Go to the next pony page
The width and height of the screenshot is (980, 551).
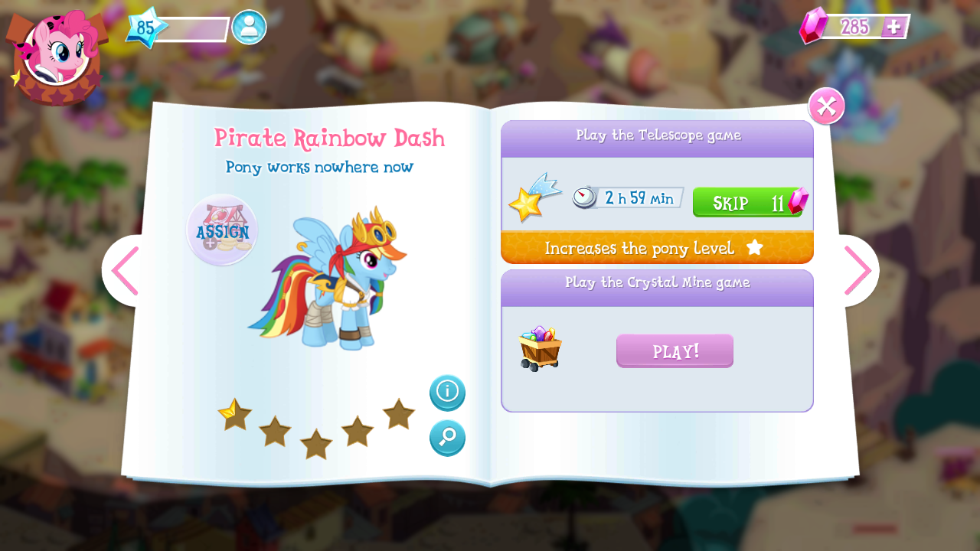[x=857, y=271]
